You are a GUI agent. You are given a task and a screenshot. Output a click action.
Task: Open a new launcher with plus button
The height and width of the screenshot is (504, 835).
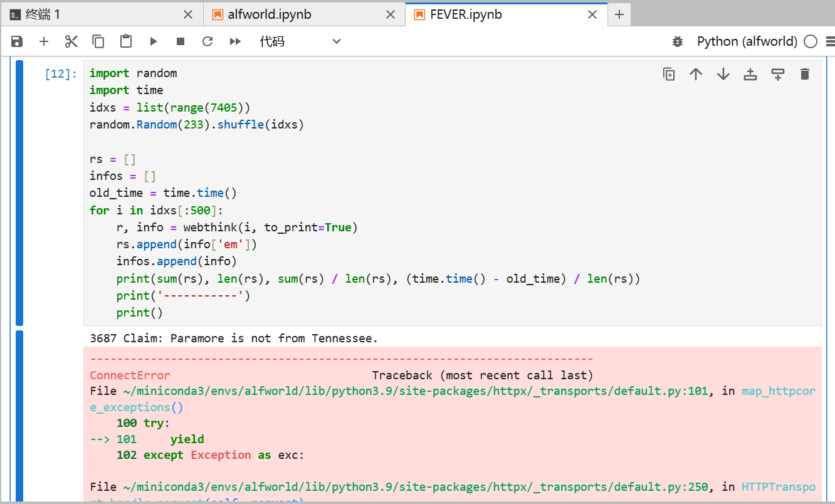(619, 14)
